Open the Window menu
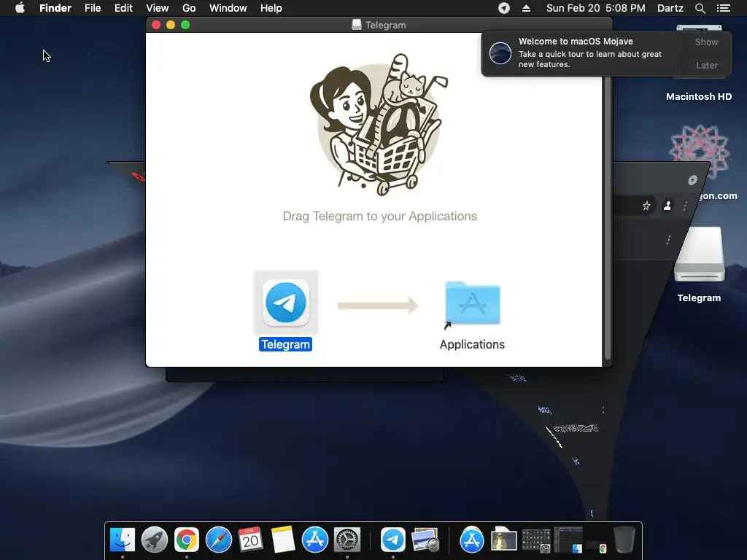Viewport: 747px width, 560px height. pyautogui.click(x=228, y=8)
